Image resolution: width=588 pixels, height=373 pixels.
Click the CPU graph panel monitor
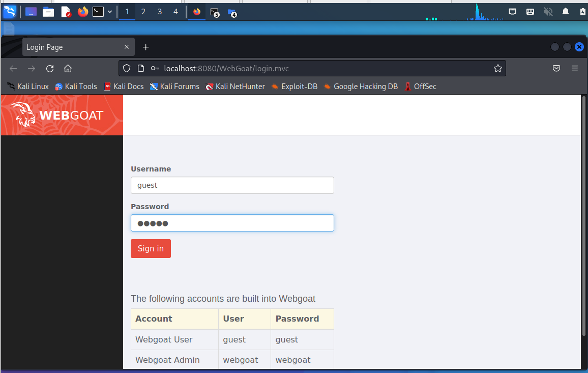click(464, 12)
